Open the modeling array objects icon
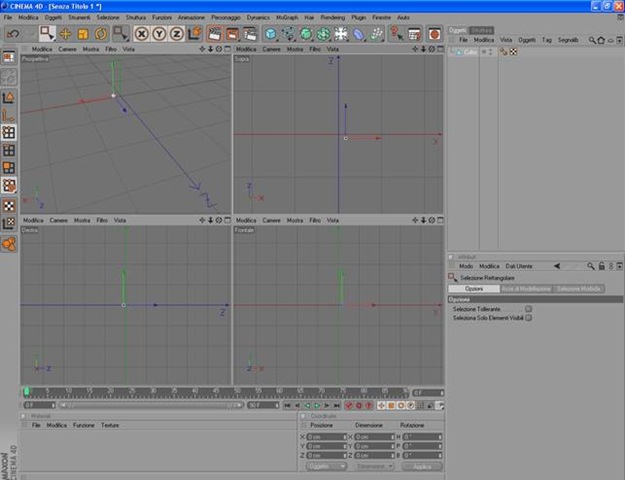This screenshot has height=480, width=625. (324, 34)
